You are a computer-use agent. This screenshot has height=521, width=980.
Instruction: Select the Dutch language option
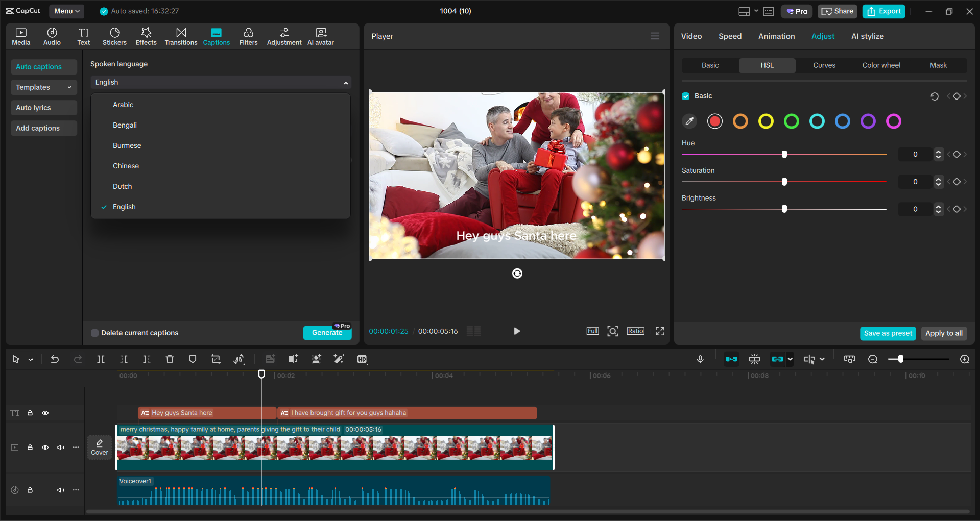122,186
